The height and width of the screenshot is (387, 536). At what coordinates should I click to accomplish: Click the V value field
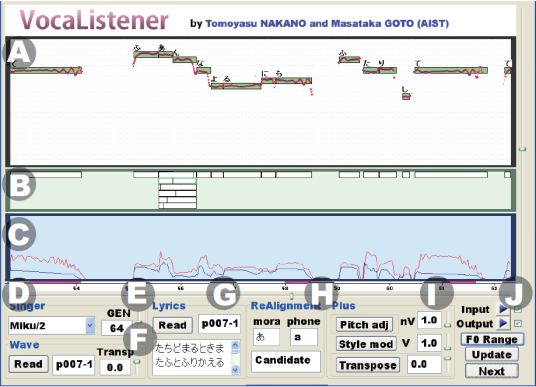click(429, 343)
